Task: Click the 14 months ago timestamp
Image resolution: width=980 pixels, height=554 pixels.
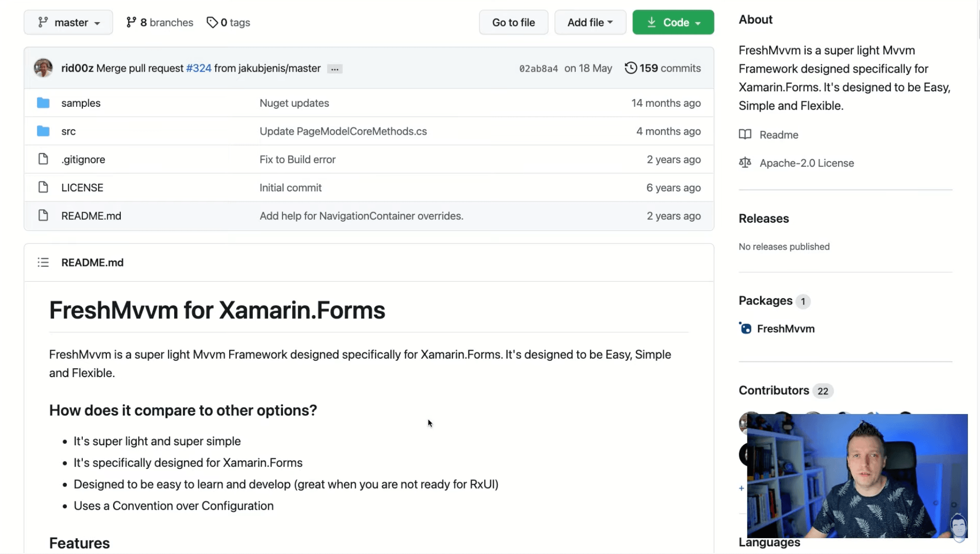Action: (x=666, y=103)
